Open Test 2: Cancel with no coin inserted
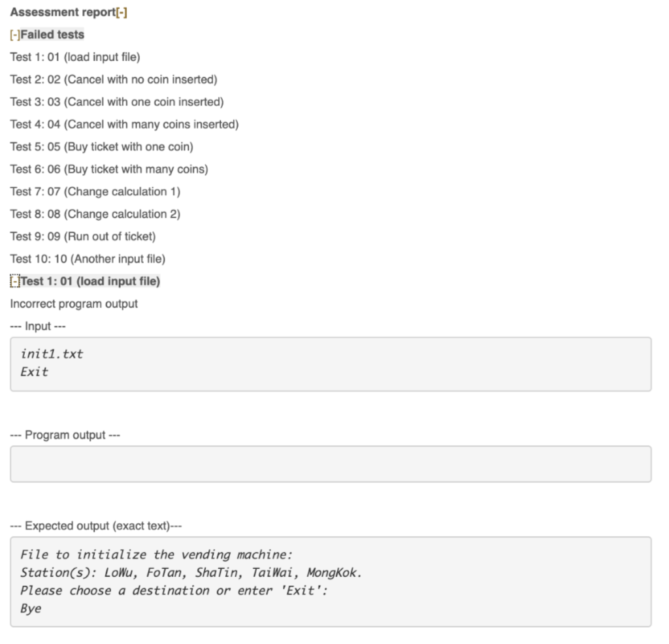 coord(114,79)
